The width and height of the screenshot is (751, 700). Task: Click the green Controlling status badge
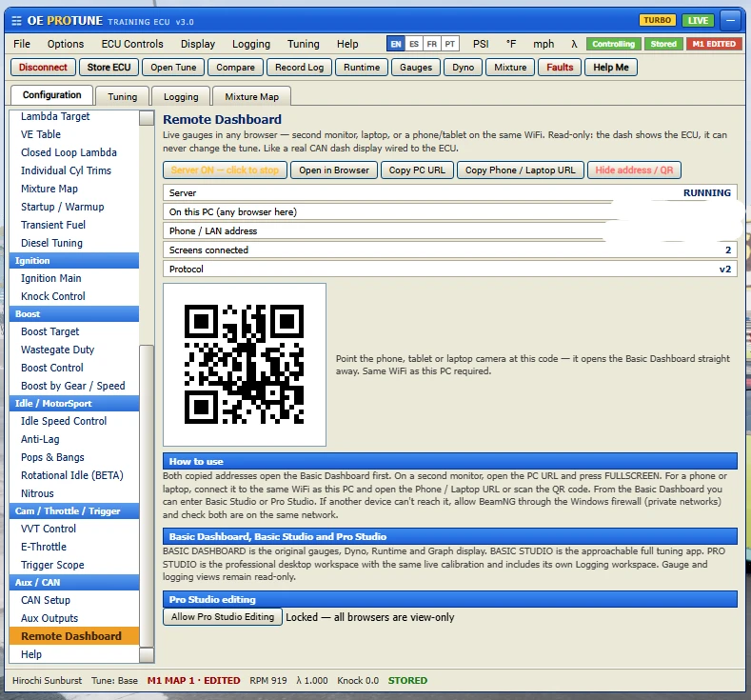[x=613, y=44]
